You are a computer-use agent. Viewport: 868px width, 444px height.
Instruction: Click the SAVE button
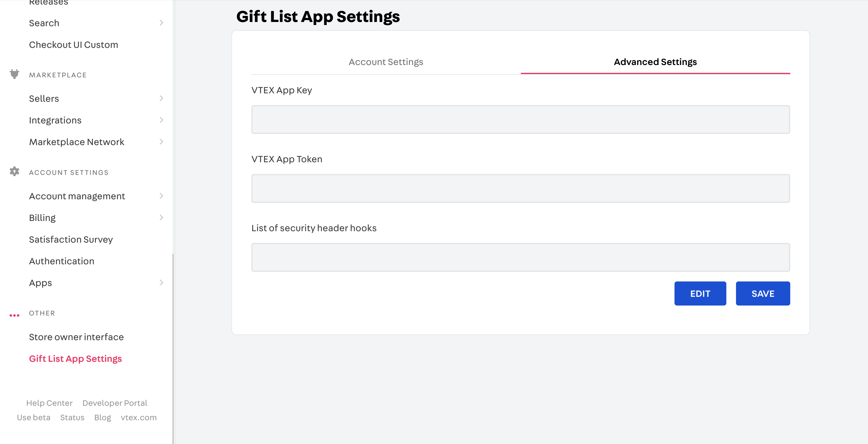763,293
